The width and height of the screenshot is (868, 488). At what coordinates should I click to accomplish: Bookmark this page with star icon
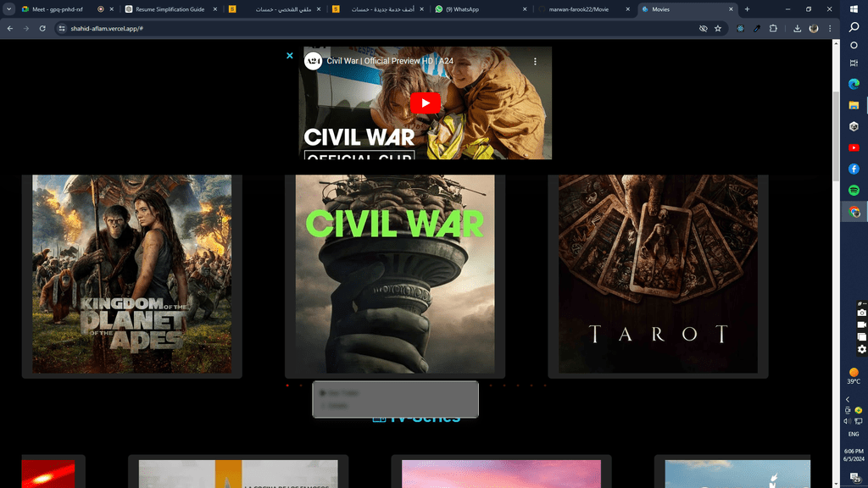[718, 28]
